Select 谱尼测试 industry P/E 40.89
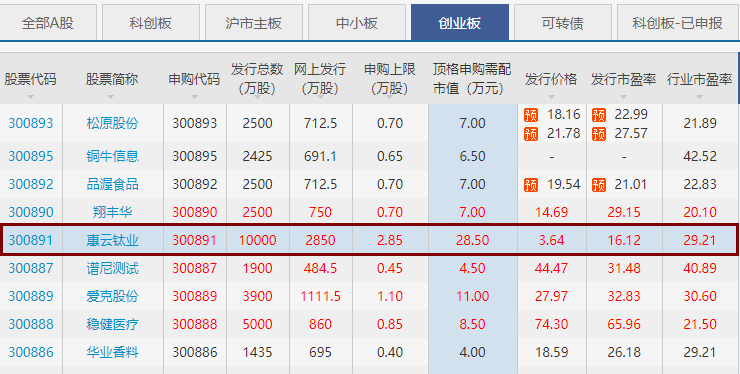Screen dimensions: 740x374 (x=700, y=269)
